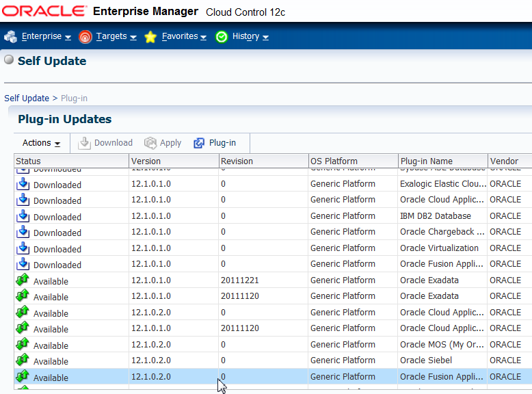Viewport: 532px width, 394px height.
Task: Select the Exalogic Elastic Clou... plug-in name
Action: coord(443,183)
